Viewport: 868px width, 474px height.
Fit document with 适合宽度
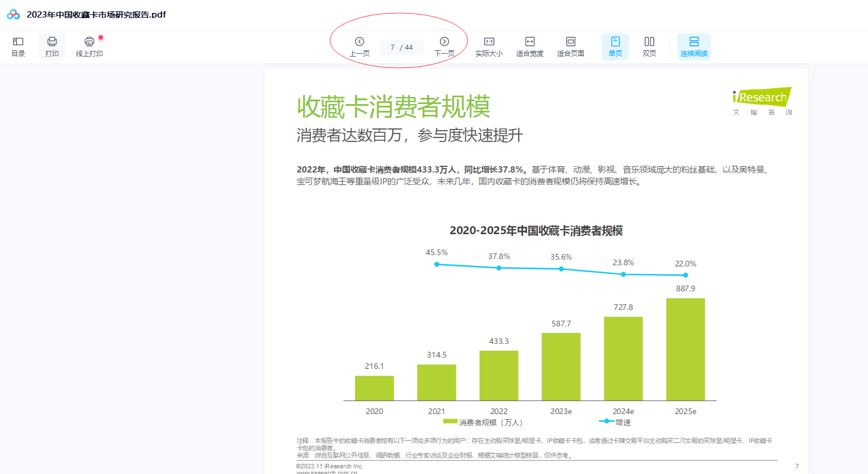[x=530, y=46]
